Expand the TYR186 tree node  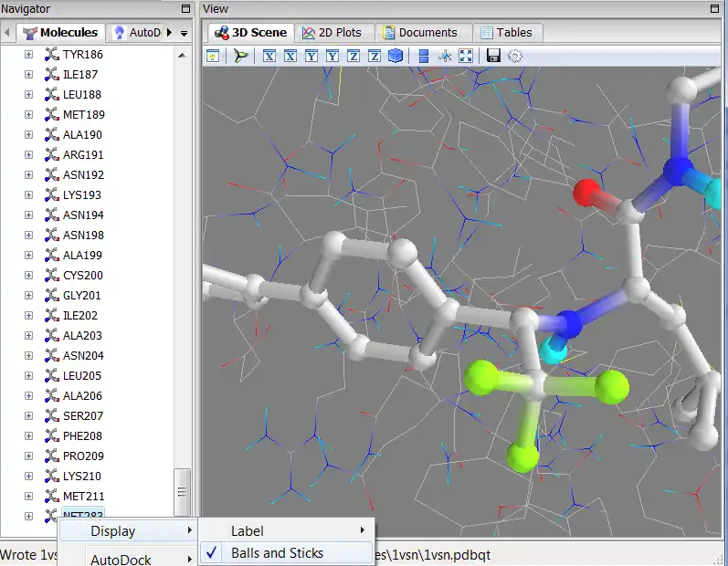(x=28, y=55)
